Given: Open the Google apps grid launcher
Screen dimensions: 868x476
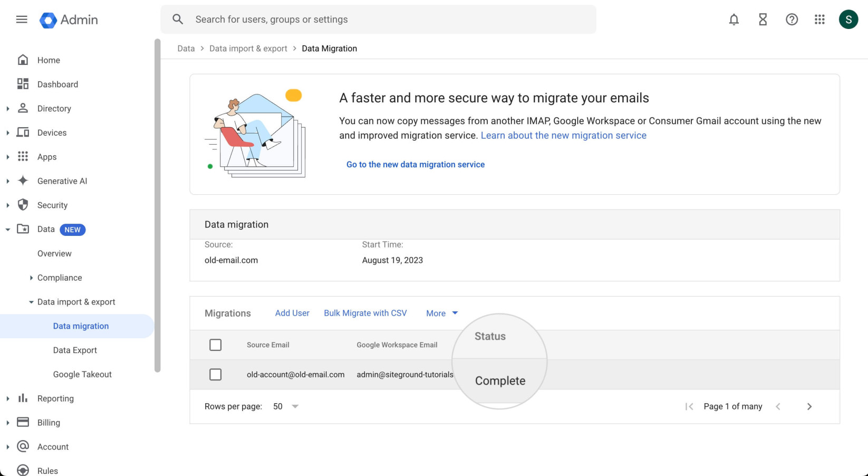Looking at the screenshot, I should click(819, 20).
